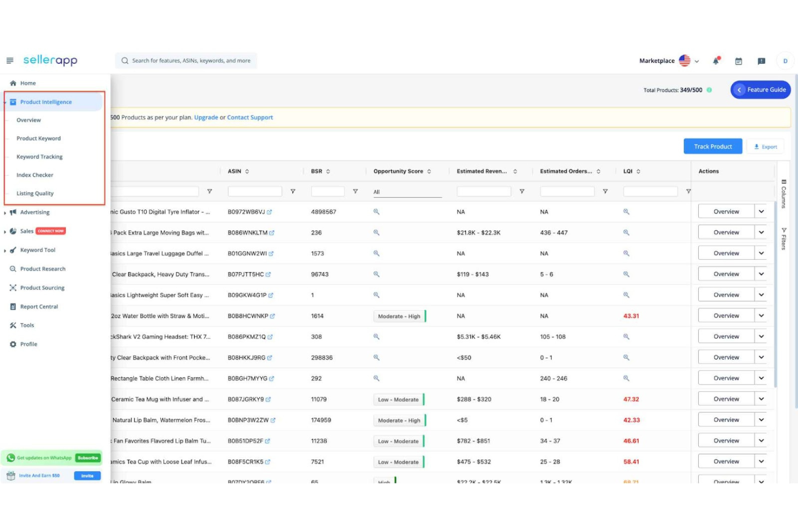Open external link icon for ASIN B07PJTT5HC
This screenshot has height=532, width=798.
tap(268, 274)
